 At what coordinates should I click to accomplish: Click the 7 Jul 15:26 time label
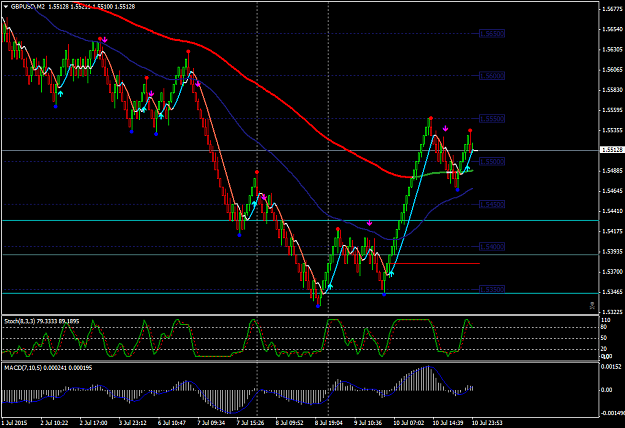pos(250,422)
